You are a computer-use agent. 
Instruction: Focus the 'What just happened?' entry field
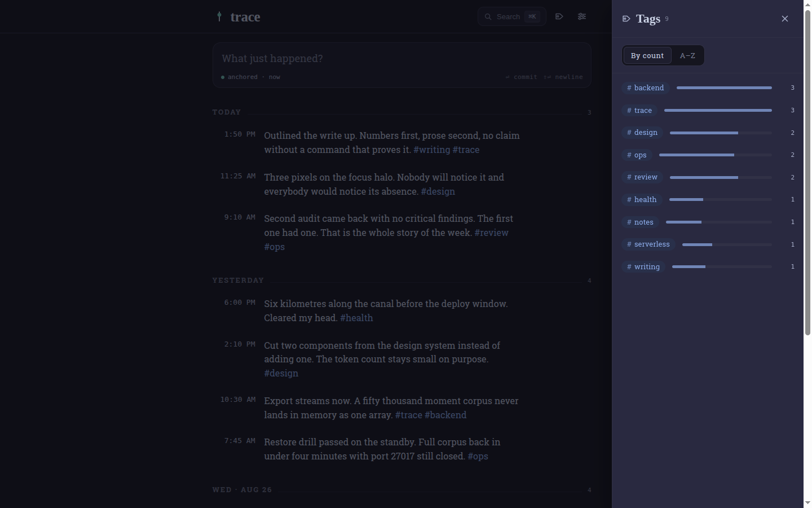coord(401,59)
